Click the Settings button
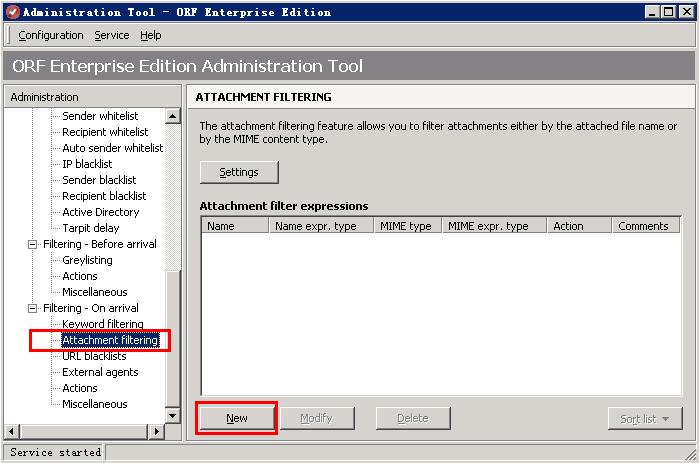The image size is (699, 463). (239, 172)
